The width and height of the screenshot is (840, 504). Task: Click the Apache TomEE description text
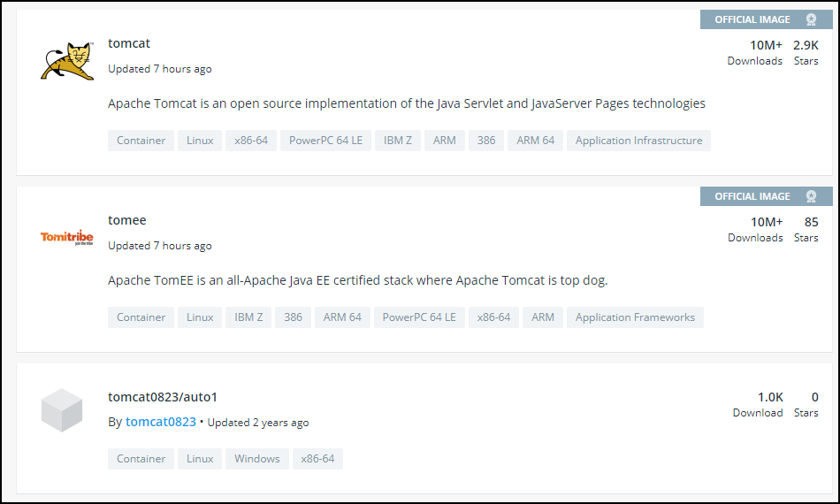(358, 280)
